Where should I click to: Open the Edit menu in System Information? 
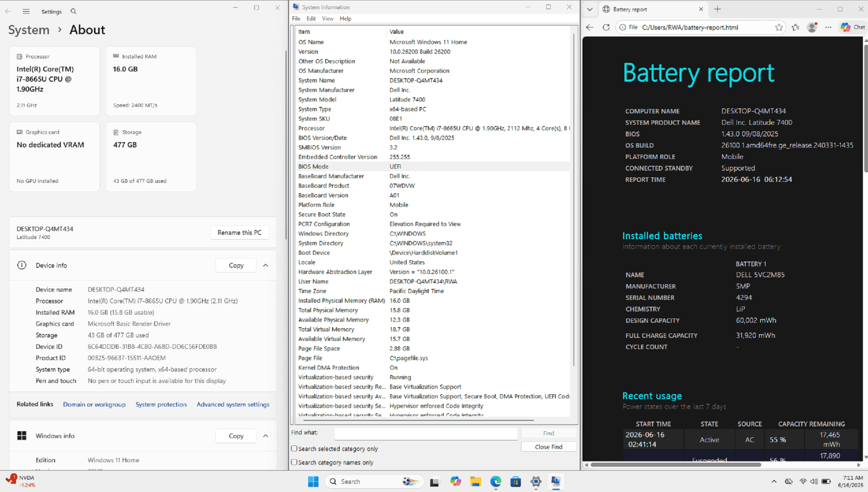click(311, 18)
